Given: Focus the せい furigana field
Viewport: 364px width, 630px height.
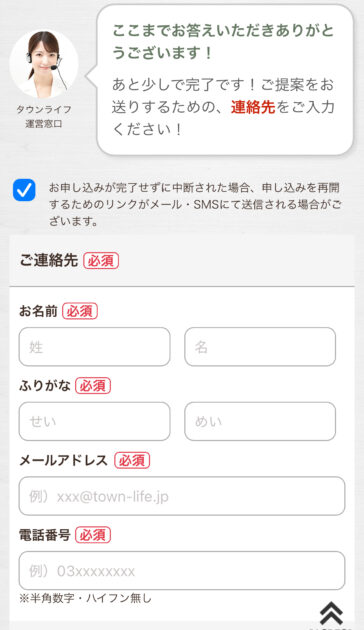Looking at the screenshot, I should 94,421.
